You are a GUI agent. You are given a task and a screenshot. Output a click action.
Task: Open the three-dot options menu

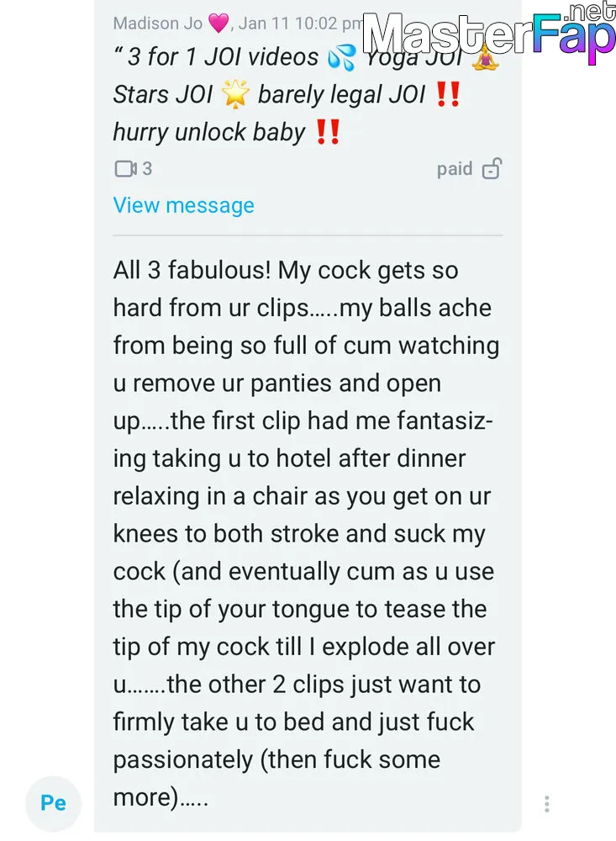point(546,803)
